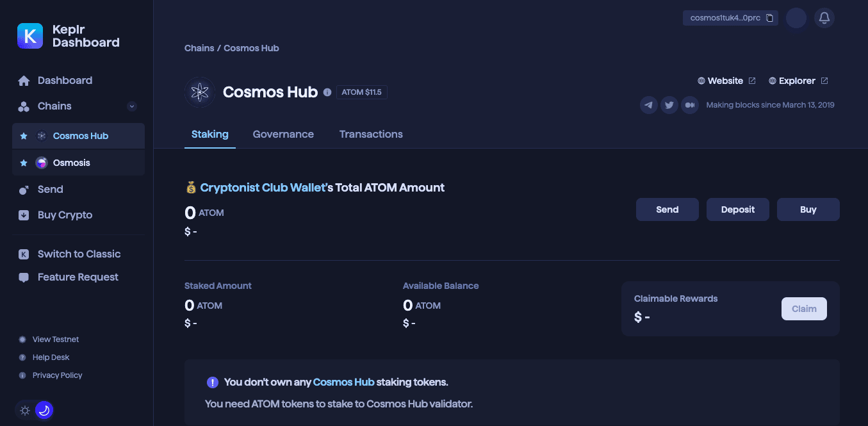The height and width of the screenshot is (426, 868).
Task: Click the Staked Amount label
Action: click(218, 286)
